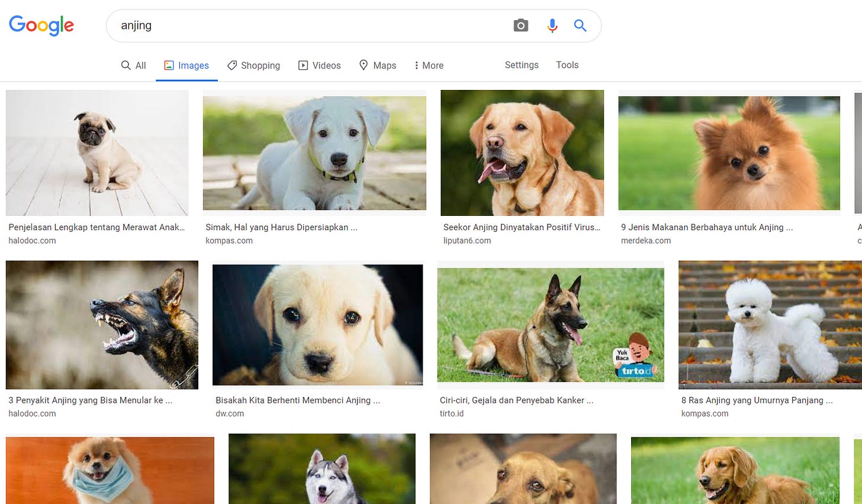Open white fluffy Bichon dog image
The width and height of the screenshot is (862, 504).
(770, 325)
